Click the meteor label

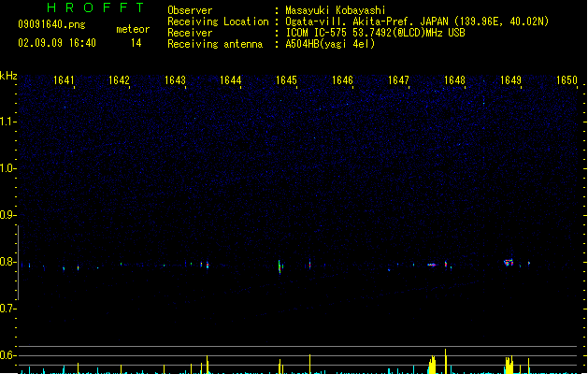point(133,29)
